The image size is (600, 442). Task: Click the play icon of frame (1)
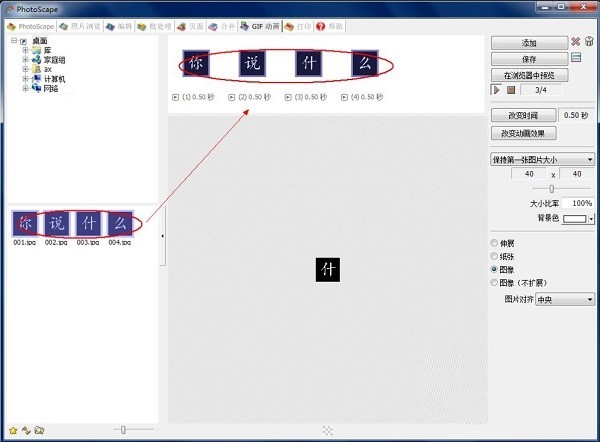(x=176, y=97)
